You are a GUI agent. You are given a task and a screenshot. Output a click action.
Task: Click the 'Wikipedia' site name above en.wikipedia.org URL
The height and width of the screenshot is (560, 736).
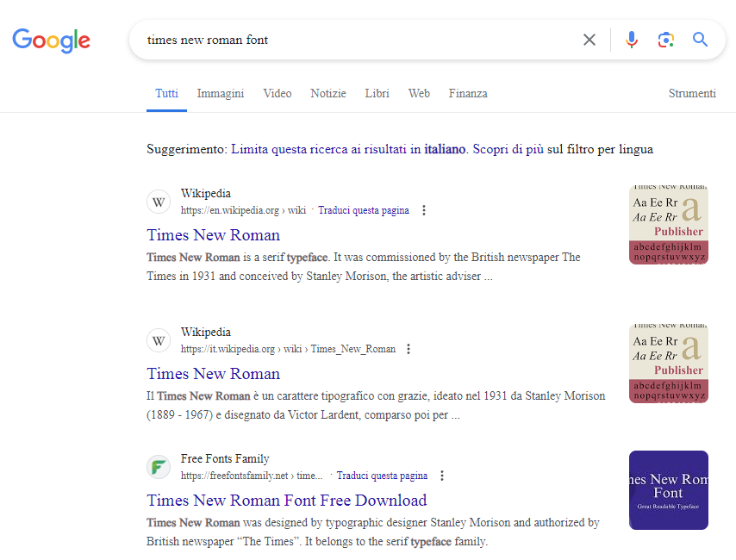[x=206, y=193]
